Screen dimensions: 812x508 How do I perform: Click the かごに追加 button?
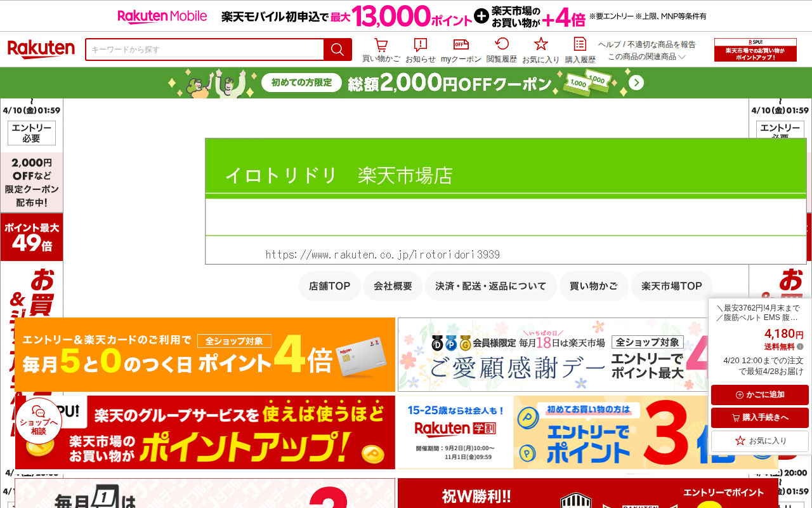coord(760,395)
